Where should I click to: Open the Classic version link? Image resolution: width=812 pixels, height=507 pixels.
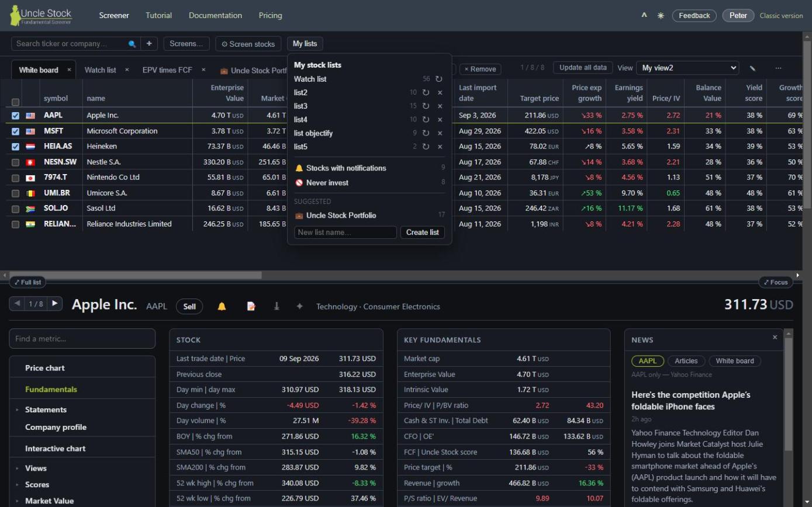coord(781,16)
